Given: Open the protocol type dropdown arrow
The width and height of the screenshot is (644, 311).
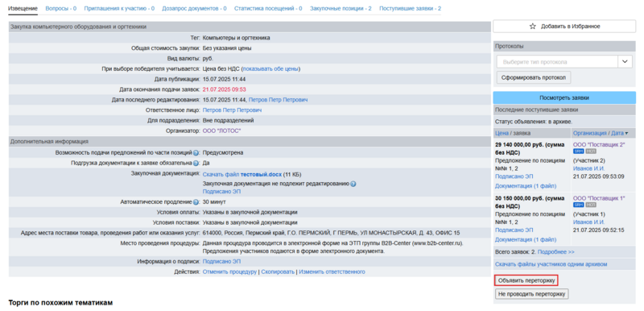Looking at the screenshot, I should 625,61.
